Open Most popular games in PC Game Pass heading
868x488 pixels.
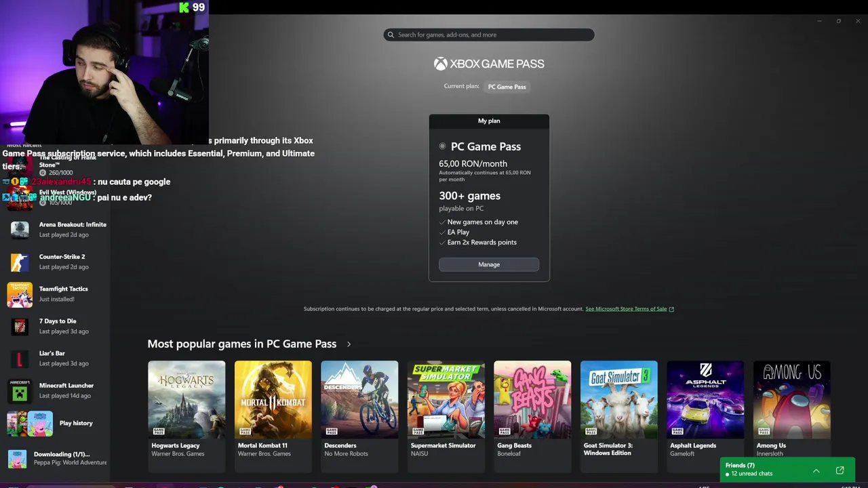pos(242,344)
